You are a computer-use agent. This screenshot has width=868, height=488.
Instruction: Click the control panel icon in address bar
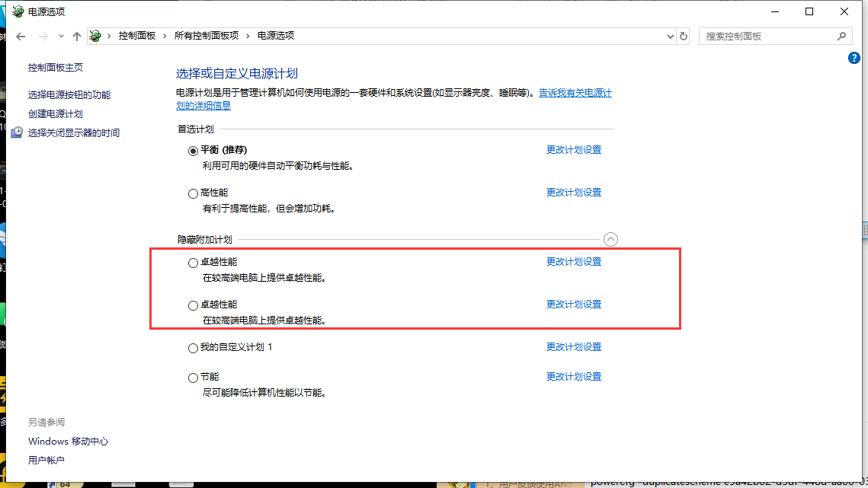(x=96, y=36)
